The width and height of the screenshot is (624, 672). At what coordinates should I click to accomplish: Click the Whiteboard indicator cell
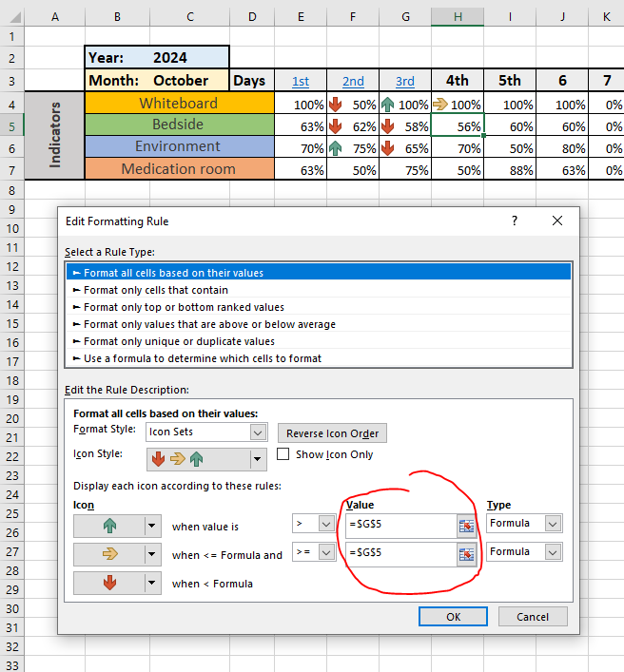pos(179,103)
